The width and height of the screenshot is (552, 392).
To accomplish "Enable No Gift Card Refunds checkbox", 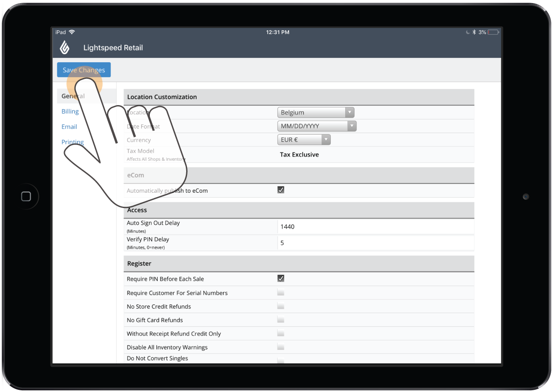I will pyautogui.click(x=281, y=320).
